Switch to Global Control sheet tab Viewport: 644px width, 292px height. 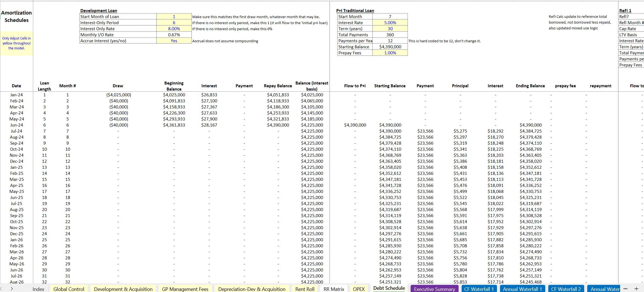tap(69, 289)
